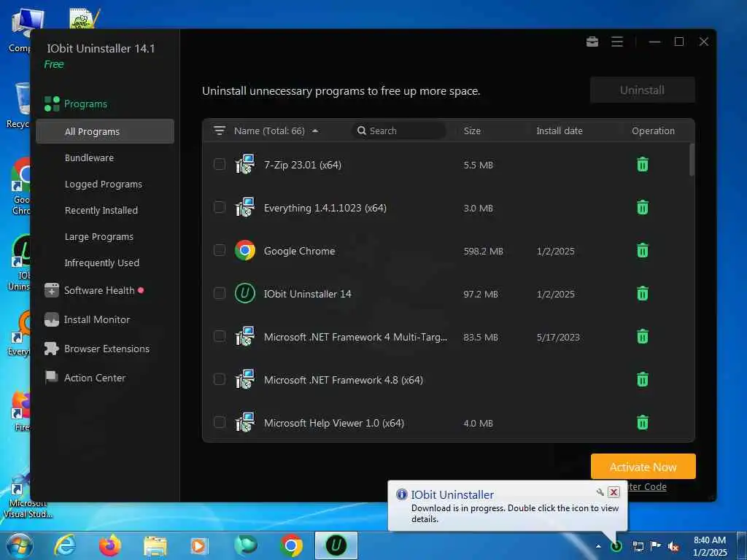Click the wrench icon in notification balloon
Image resolution: width=747 pixels, height=560 pixels.
tap(600, 492)
